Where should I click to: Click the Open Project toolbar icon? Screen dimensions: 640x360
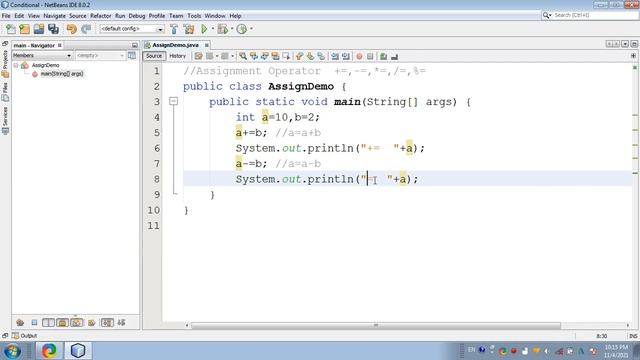(x=39, y=29)
